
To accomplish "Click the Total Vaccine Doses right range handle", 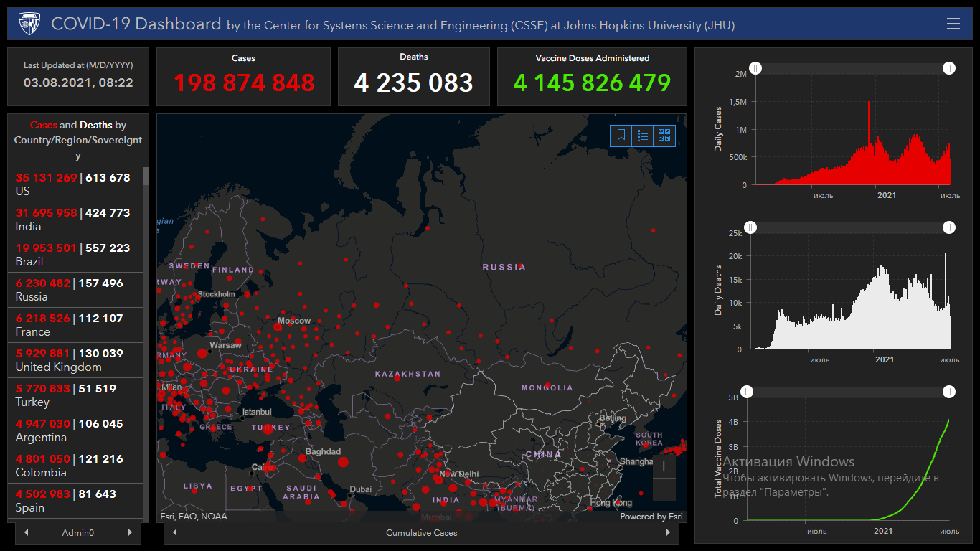I will tap(948, 392).
